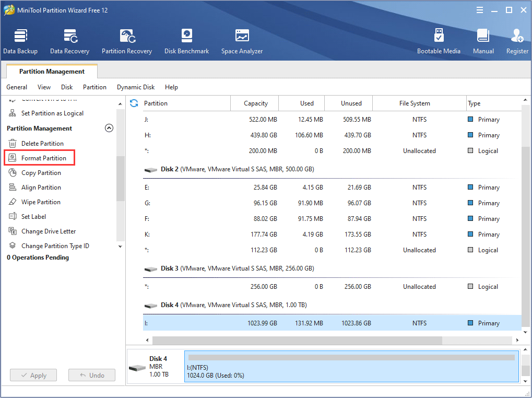The image size is (532, 398).
Task: Click the Align Partition icon
Action: [13, 188]
